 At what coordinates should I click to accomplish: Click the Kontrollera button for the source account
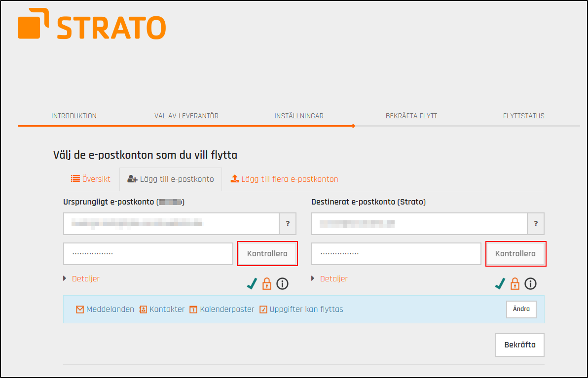click(267, 253)
